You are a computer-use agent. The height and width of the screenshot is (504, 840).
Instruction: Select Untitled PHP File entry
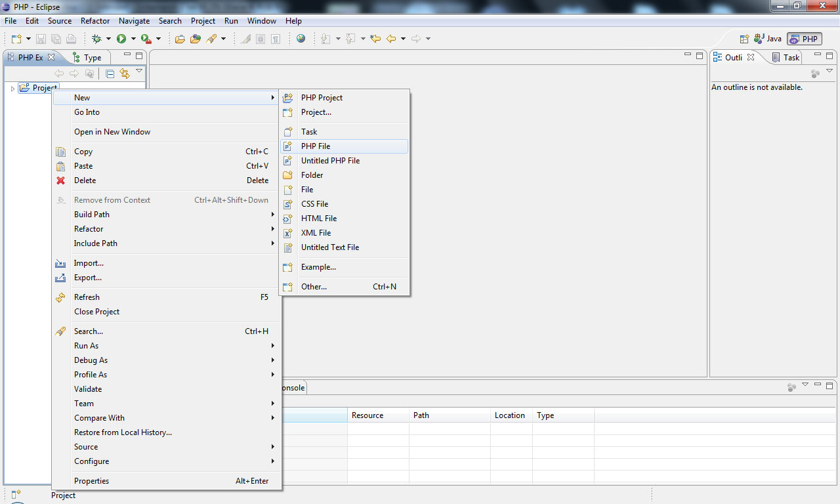[345, 161]
